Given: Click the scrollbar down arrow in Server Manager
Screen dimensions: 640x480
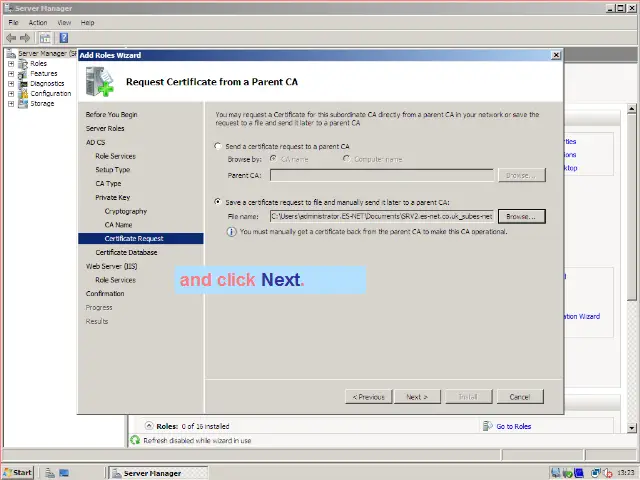Looking at the screenshot, I should click(x=631, y=428).
